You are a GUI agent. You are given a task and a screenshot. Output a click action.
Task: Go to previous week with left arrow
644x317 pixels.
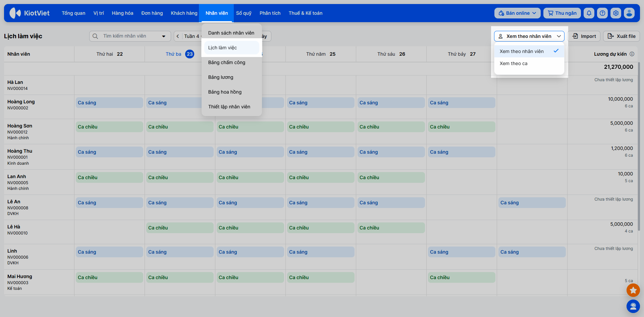pos(178,36)
